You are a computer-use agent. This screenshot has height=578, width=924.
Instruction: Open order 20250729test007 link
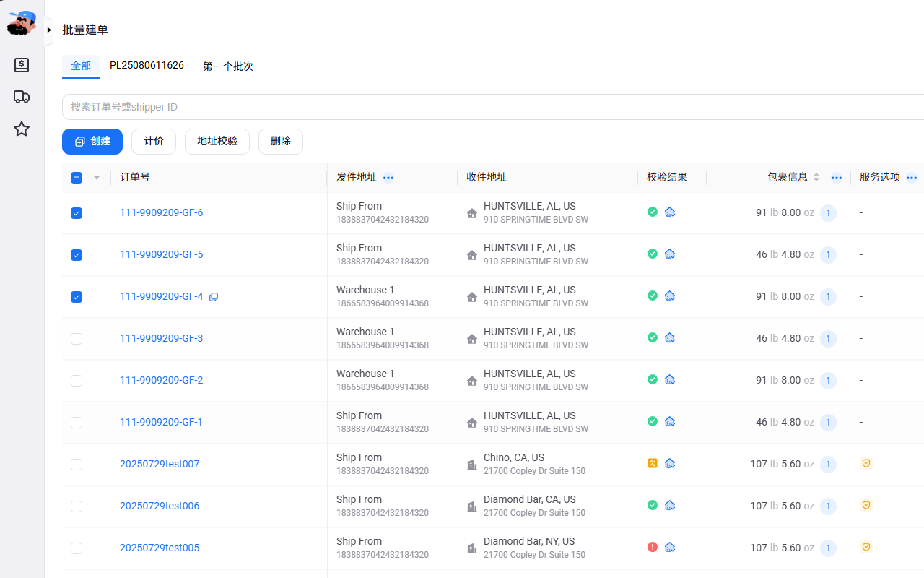point(160,464)
